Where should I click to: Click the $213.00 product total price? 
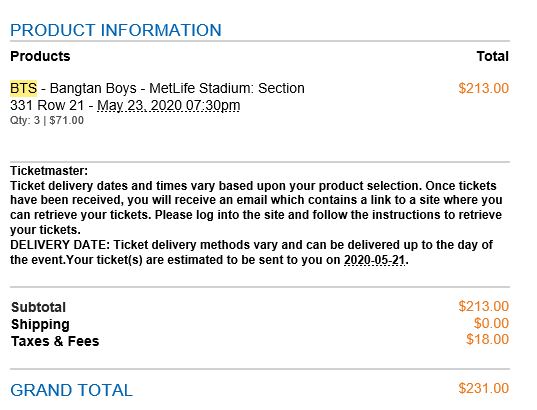point(484,88)
